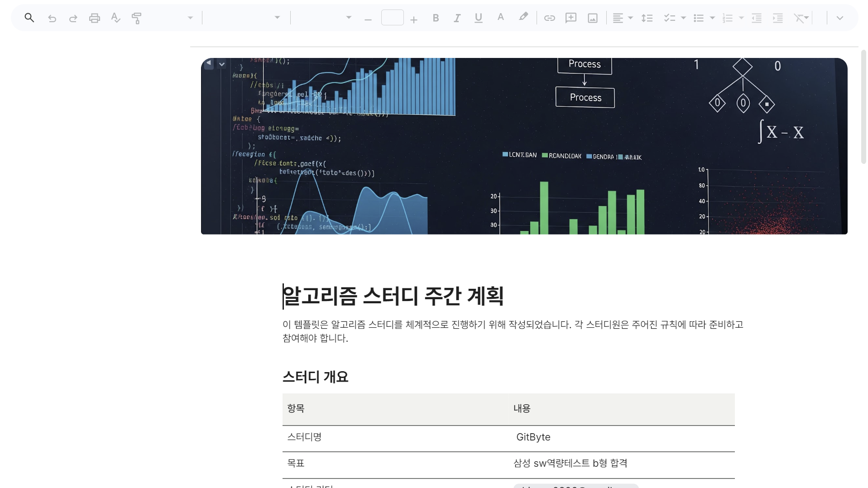Run spell check icon
The height and width of the screenshot is (488, 868).
[115, 18]
